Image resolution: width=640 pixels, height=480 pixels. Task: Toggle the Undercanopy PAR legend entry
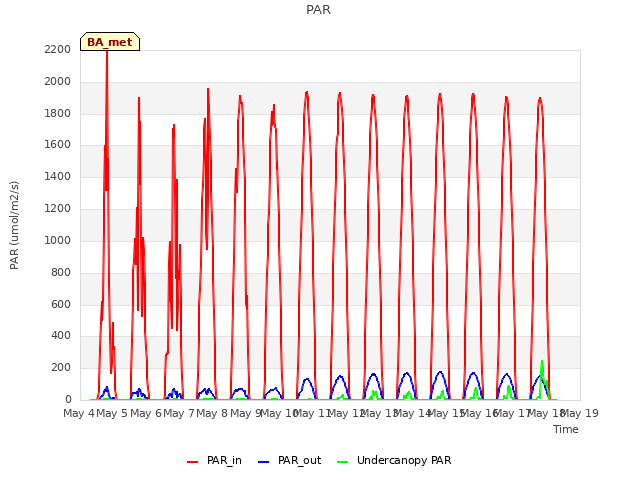(394, 460)
